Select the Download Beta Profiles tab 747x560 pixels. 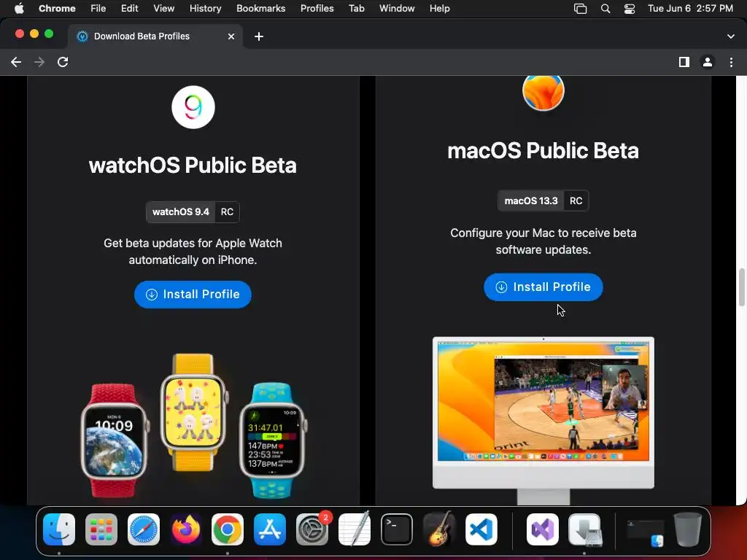(155, 36)
